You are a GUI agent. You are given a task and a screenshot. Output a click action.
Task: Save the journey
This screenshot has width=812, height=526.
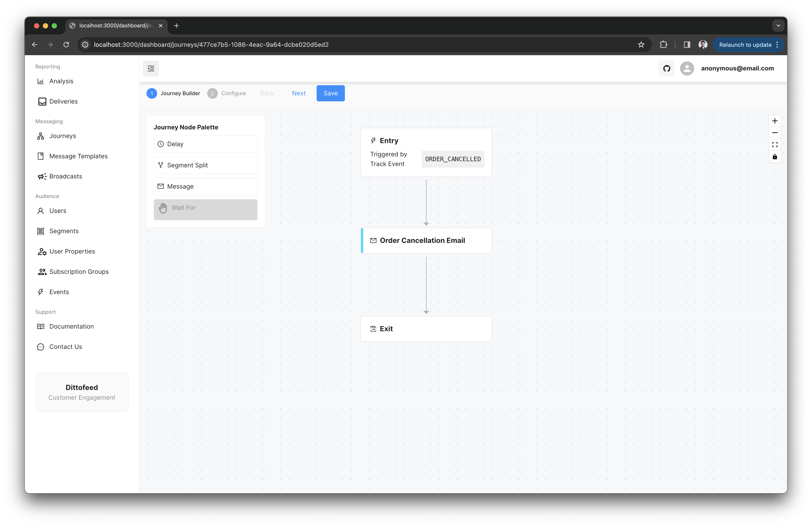click(x=330, y=93)
